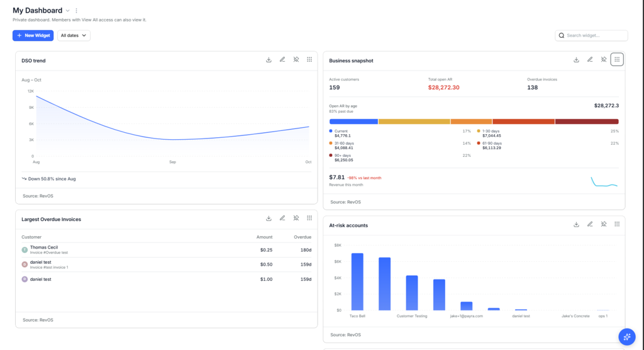The width and height of the screenshot is (644, 350).
Task: Select the Taco Bell bar
Action: point(357,282)
